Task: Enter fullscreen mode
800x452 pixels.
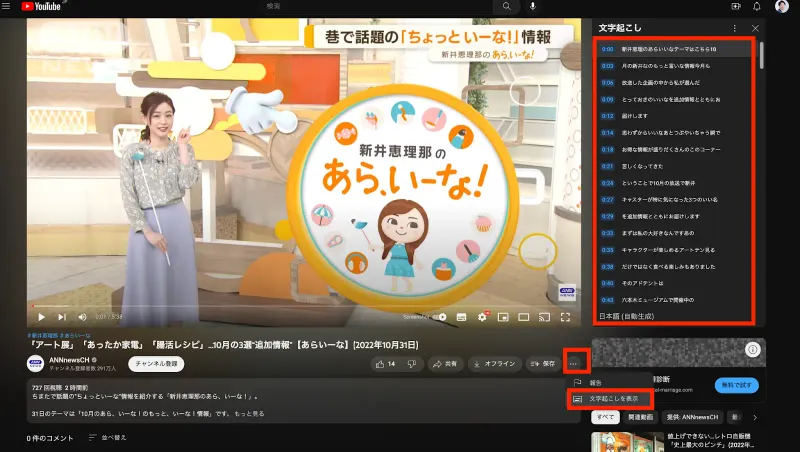Action: (565, 317)
